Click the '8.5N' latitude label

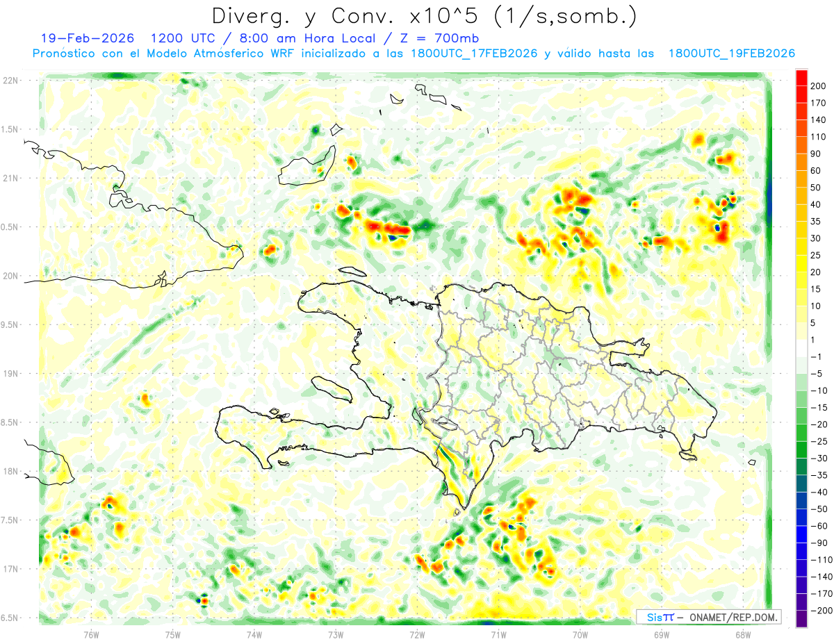click(x=10, y=422)
